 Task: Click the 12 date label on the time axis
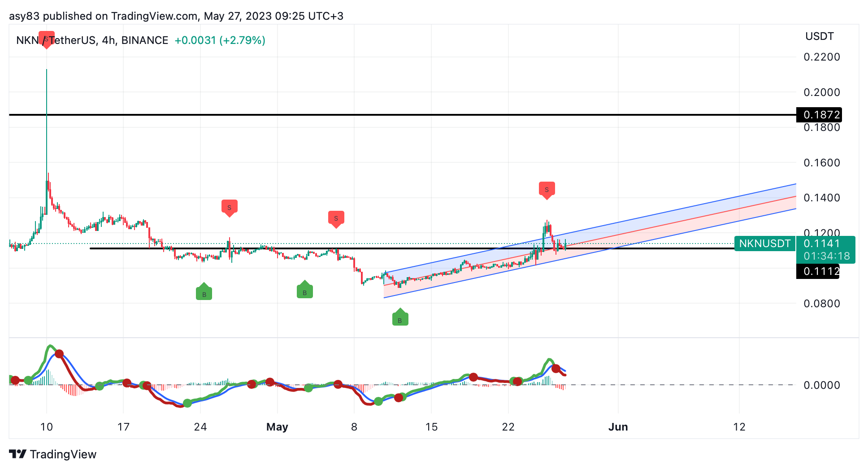click(739, 427)
